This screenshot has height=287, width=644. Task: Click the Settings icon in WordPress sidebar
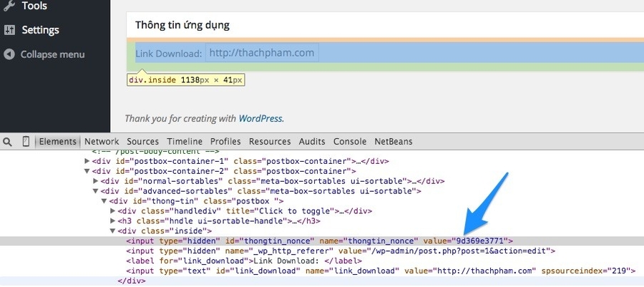coord(9,30)
